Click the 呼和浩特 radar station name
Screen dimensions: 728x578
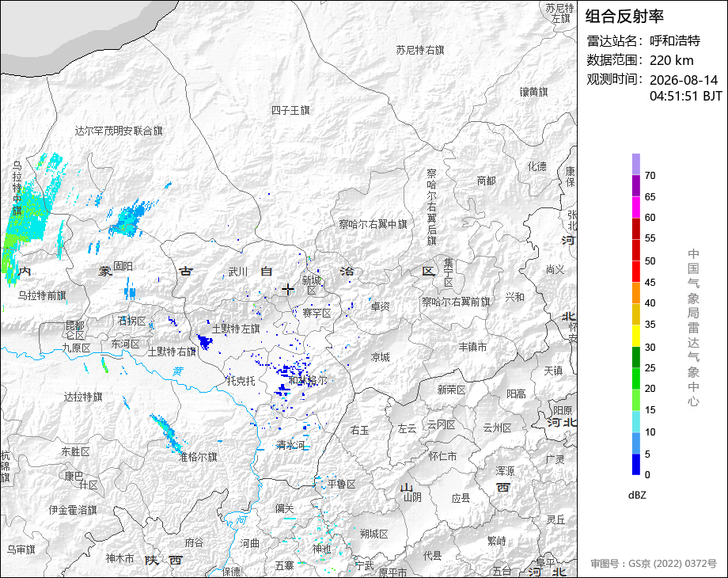coord(675,41)
